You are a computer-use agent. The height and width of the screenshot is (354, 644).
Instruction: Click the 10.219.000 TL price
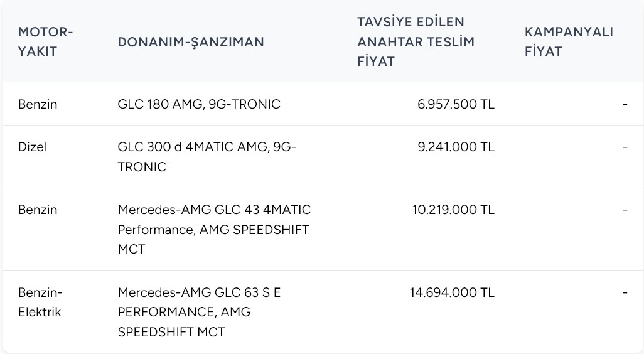(x=453, y=210)
